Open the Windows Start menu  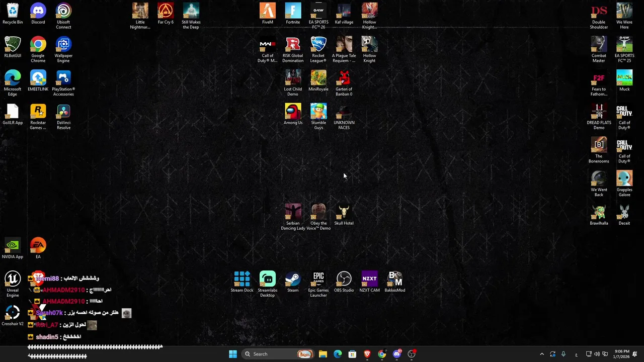tap(233, 354)
